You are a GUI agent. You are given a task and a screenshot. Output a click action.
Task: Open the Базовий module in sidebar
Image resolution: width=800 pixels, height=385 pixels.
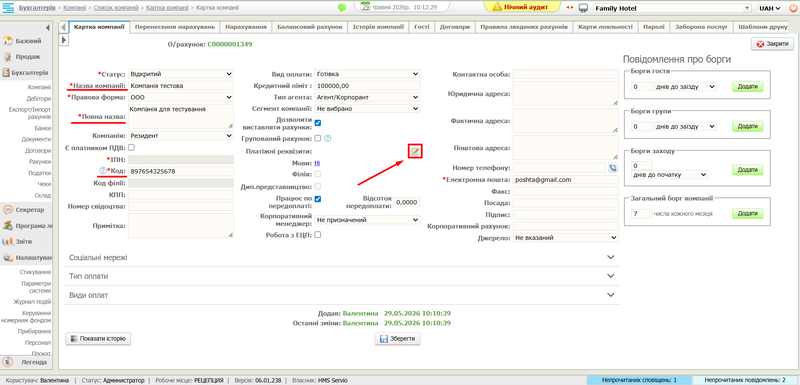[x=26, y=41]
